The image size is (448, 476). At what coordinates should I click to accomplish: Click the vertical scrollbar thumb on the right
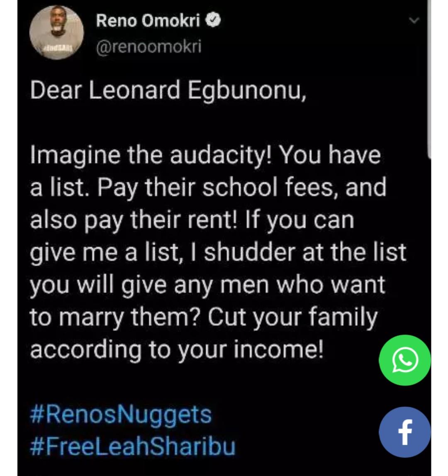click(x=429, y=79)
